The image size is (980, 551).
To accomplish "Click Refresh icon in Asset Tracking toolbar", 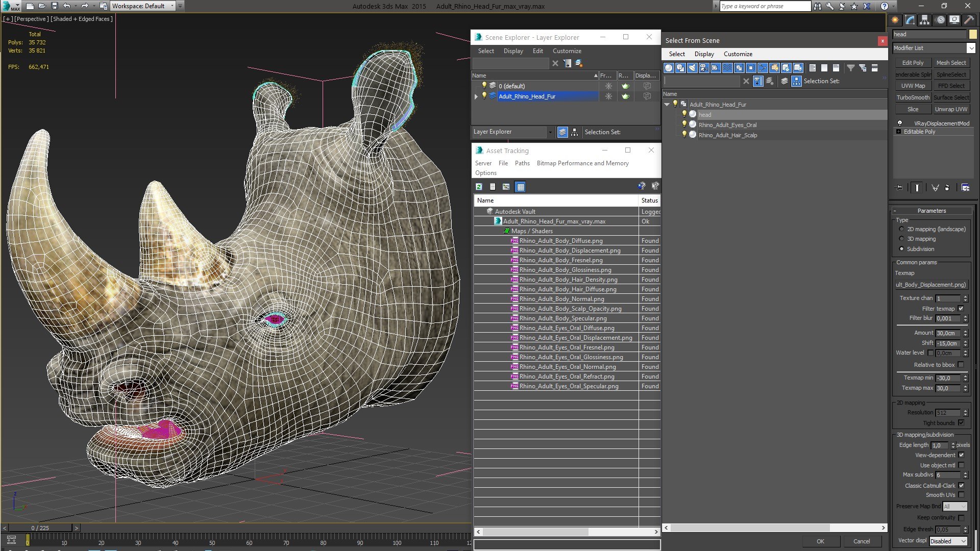I will coord(479,187).
